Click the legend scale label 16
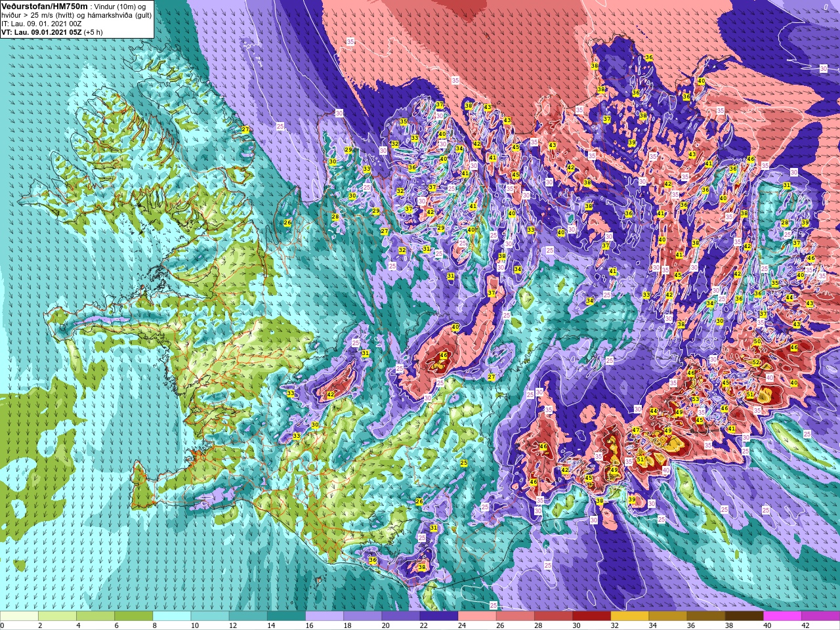The width and height of the screenshot is (840, 630). [x=309, y=625]
